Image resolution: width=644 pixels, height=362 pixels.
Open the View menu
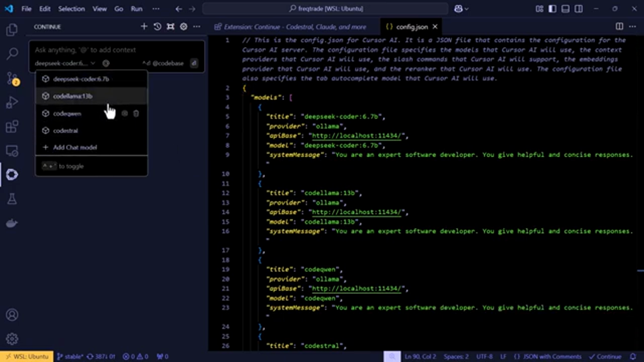coord(100,9)
